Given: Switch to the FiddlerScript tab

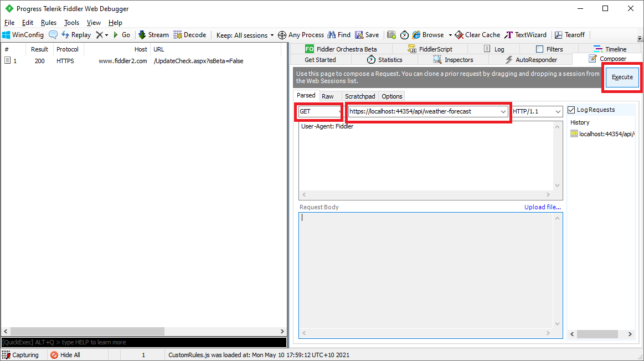Looking at the screenshot, I should 430,49.
